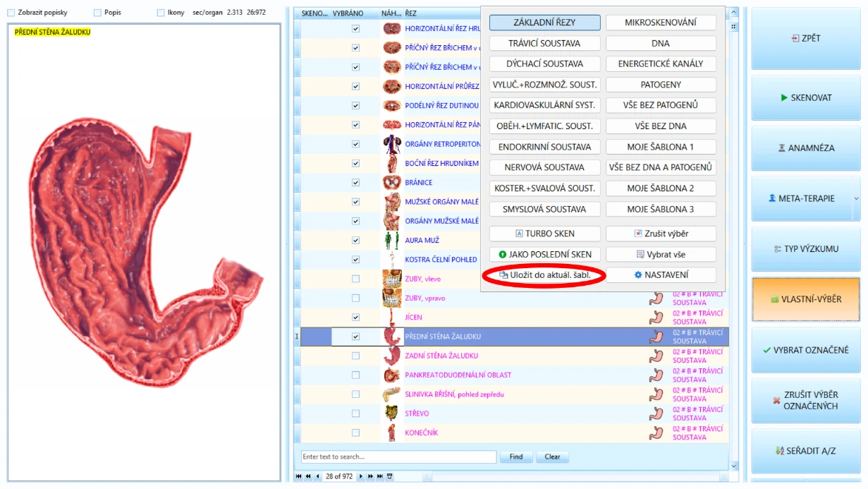Viewport: 868px width, 489px height.
Task: Choose the MIKROSKENOVÁNÍ menu option
Action: pos(661,23)
